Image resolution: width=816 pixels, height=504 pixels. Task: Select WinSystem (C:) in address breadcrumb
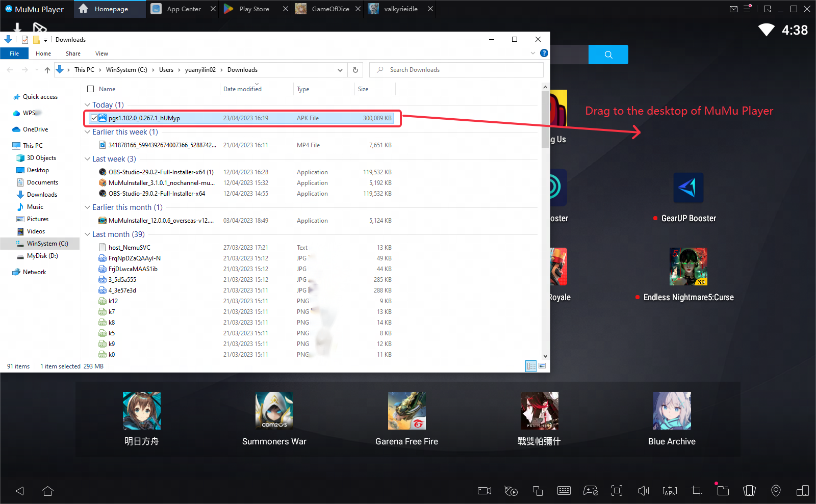(x=126, y=70)
